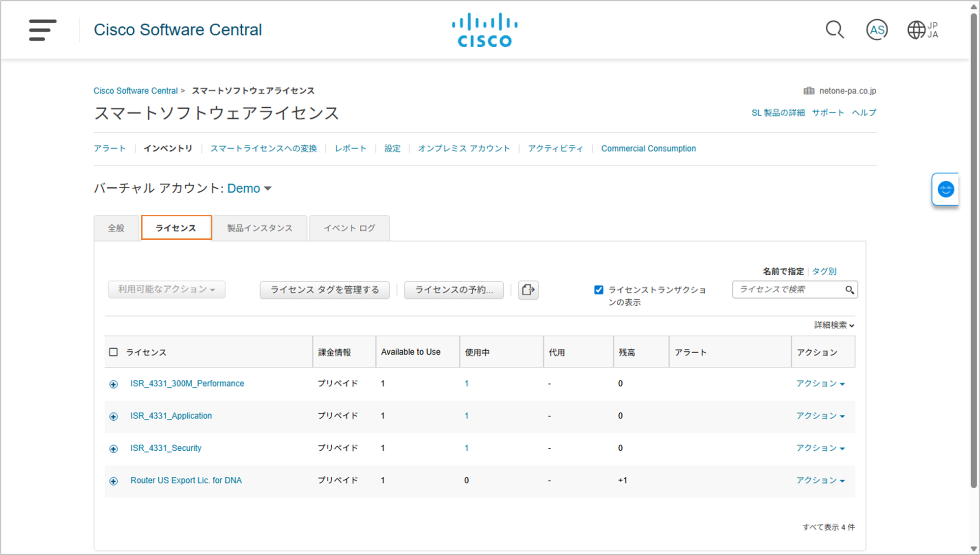Click inside the ライセンスで検索 field
Viewport: 980px width, 555px height.
tap(786, 290)
